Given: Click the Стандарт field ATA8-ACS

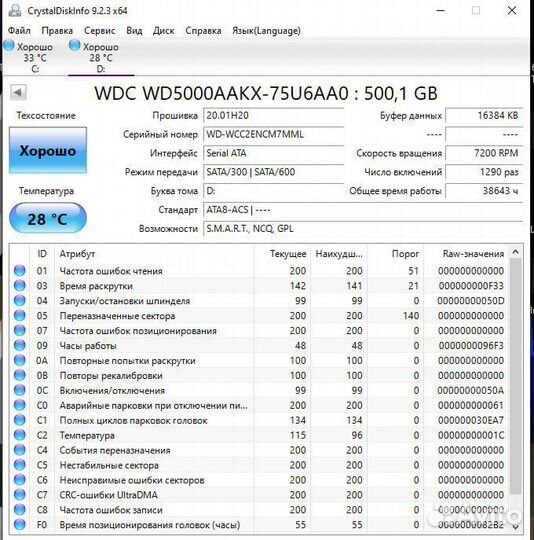Looking at the screenshot, I should (363, 210).
